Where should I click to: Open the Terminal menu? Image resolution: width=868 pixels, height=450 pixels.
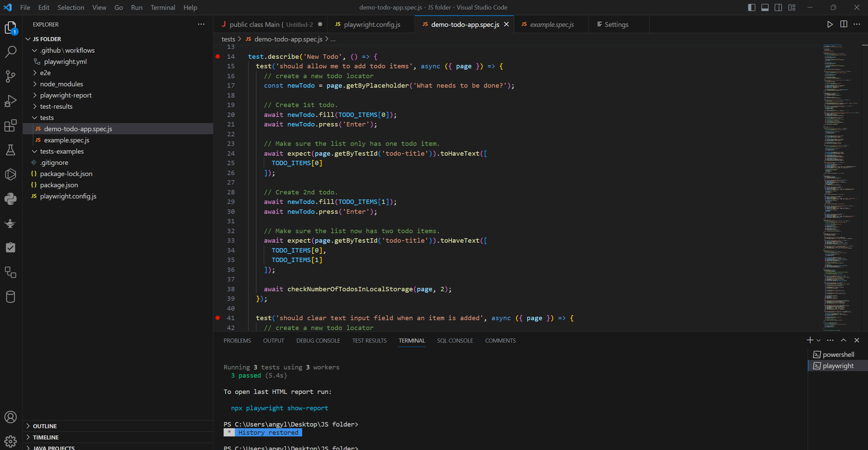coord(163,7)
